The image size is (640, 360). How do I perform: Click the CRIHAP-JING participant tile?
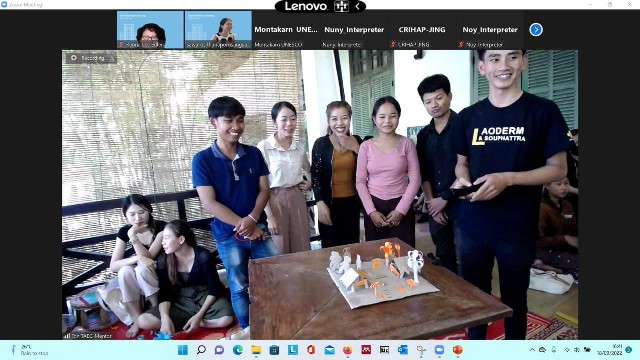tap(422, 30)
